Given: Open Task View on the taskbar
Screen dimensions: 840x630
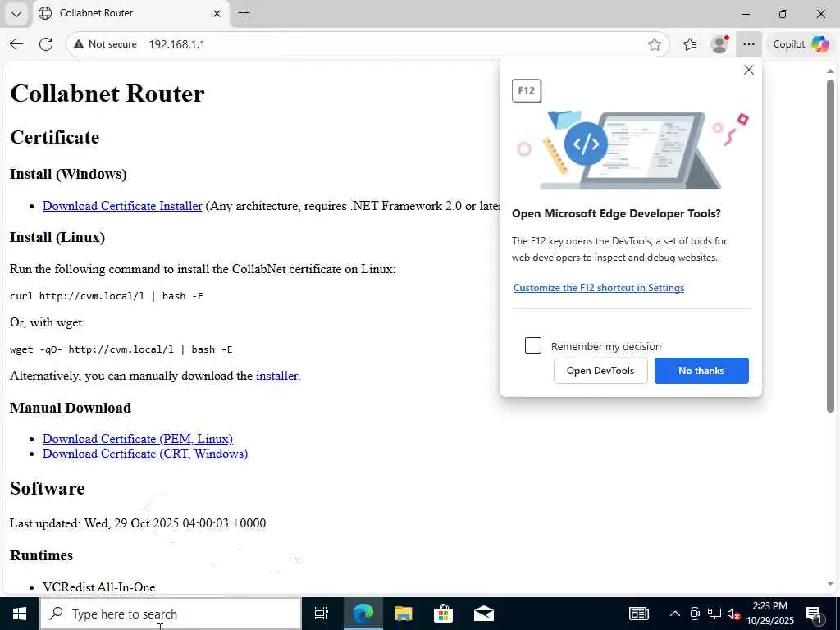Looking at the screenshot, I should (x=322, y=614).
